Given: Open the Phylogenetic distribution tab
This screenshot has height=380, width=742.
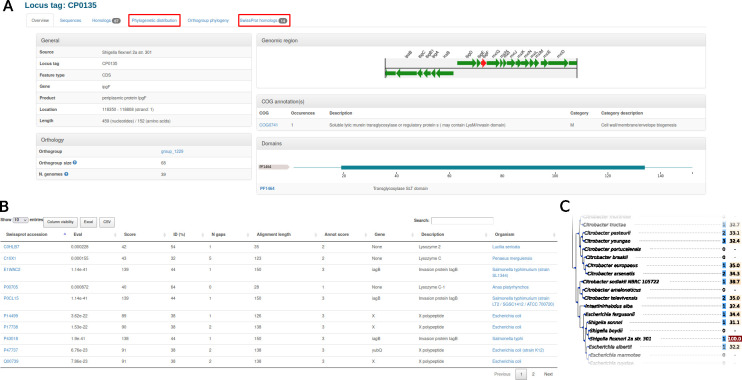Looking at the screenshot, I should [x=154, y=20].
